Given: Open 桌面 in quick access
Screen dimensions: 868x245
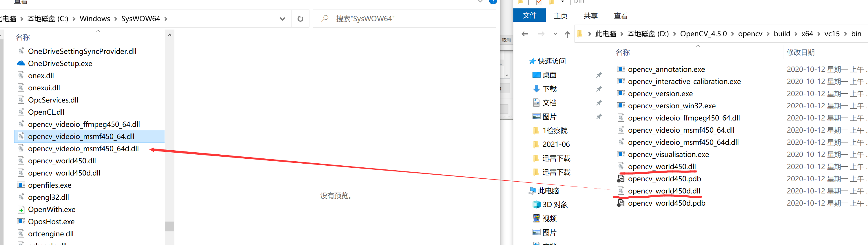Looking at the screenshot, I should (549, 75).
